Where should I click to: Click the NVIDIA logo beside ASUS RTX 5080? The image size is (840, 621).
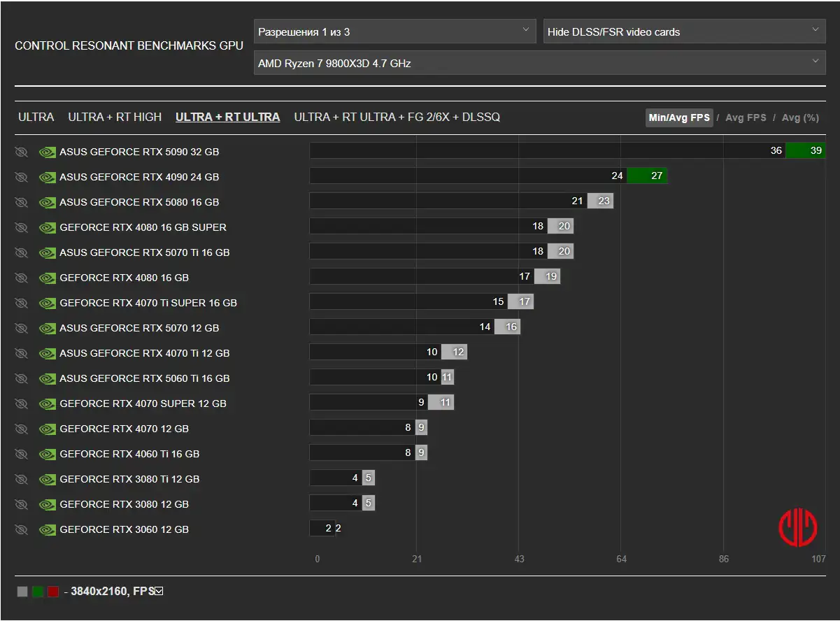(x=47, y=202)
